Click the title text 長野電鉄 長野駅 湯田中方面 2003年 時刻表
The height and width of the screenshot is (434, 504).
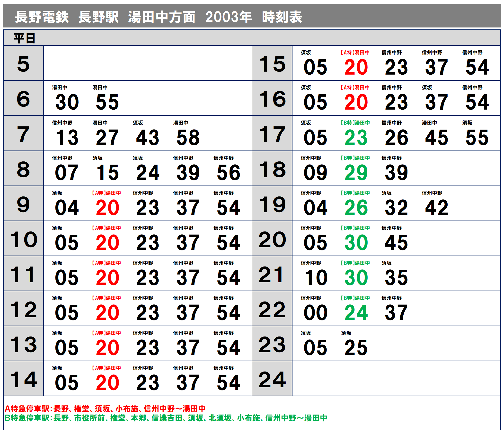click(158, 17)
